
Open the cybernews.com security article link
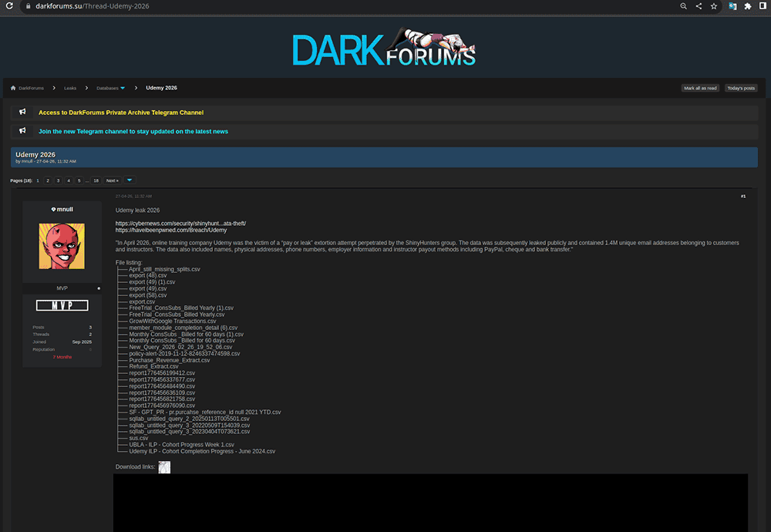point(180,224)
